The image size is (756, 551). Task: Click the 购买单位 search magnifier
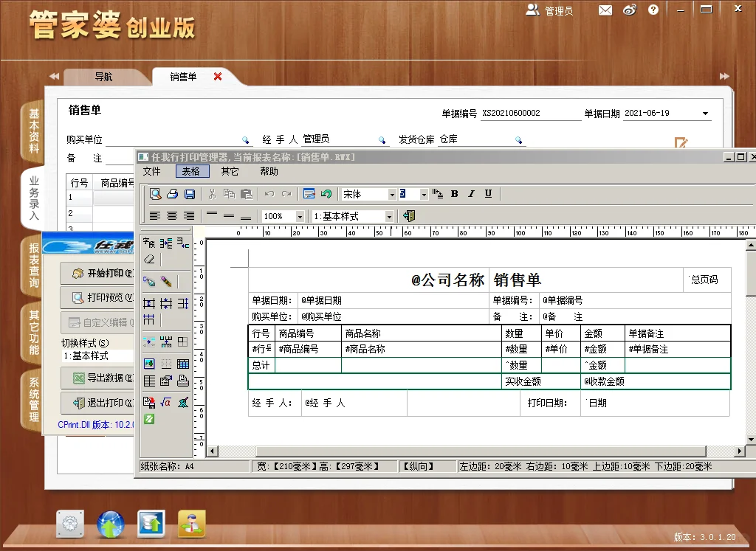coord(246,140)
